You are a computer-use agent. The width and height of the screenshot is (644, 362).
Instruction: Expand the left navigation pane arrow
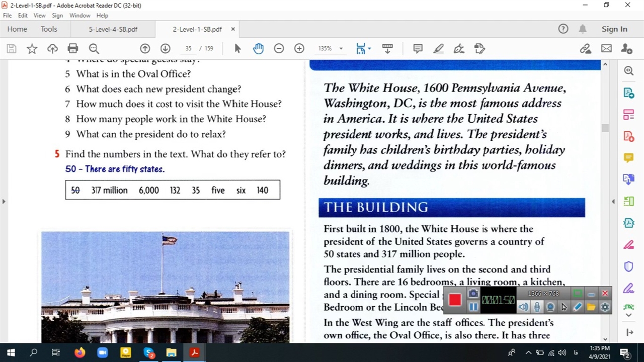pos(4,202)
